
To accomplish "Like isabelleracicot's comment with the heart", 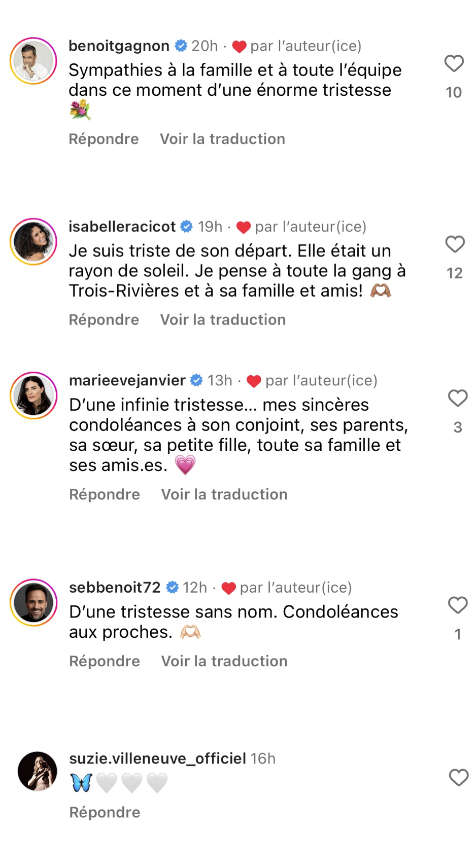I will (x=455, y=244).
